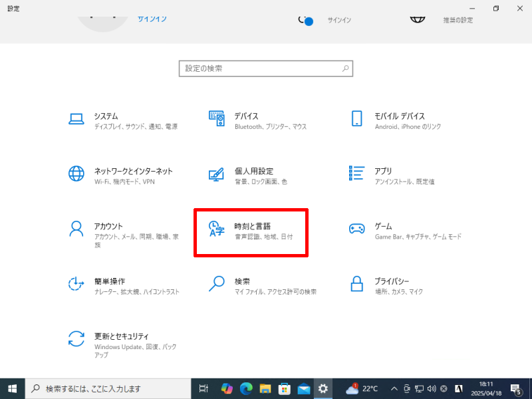532x399 pixels.
Task: Open ネットワークとインターネット globe settings
Action: [x=120, y=176]
